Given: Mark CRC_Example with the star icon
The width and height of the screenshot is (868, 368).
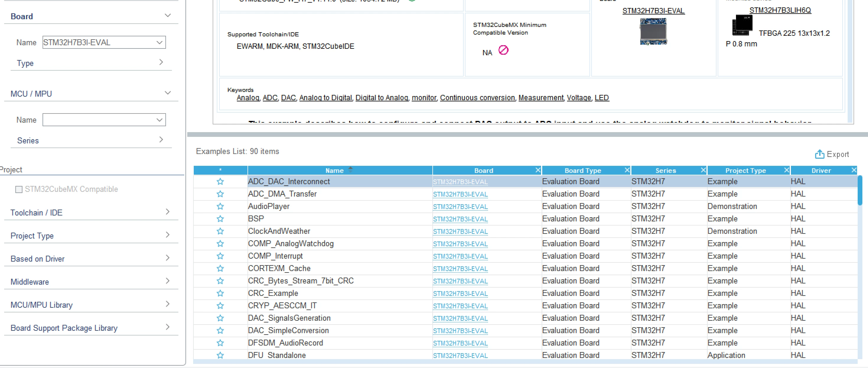Looking at the screenshot, I should [220, 293].
